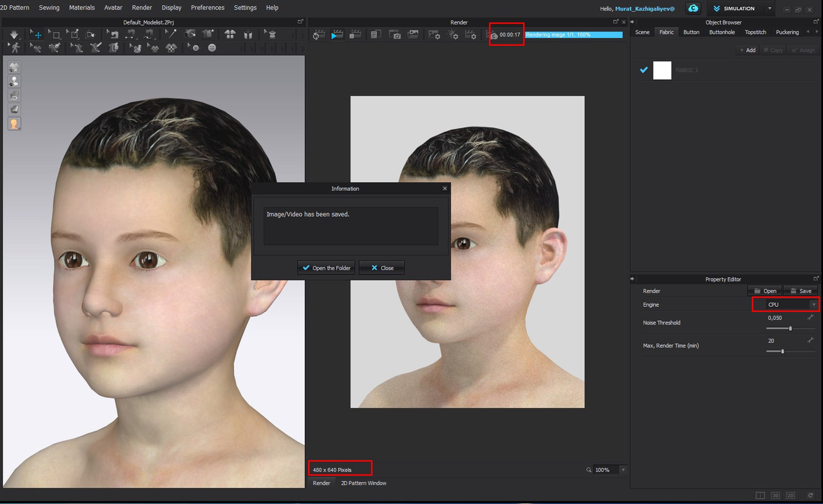The width and height of the screenshot is (823, 504).
Task: Click the Open the Folder button
Action: [326, 267]
